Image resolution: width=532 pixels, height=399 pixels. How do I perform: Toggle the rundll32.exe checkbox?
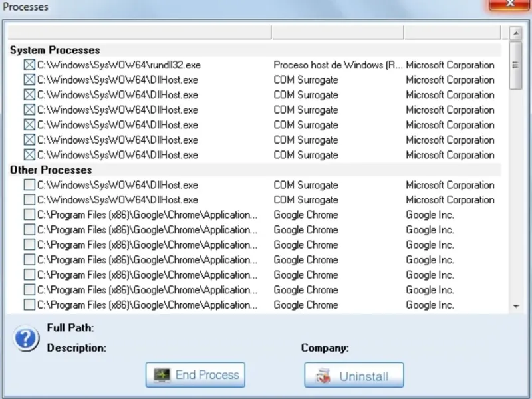coord(29,65)
